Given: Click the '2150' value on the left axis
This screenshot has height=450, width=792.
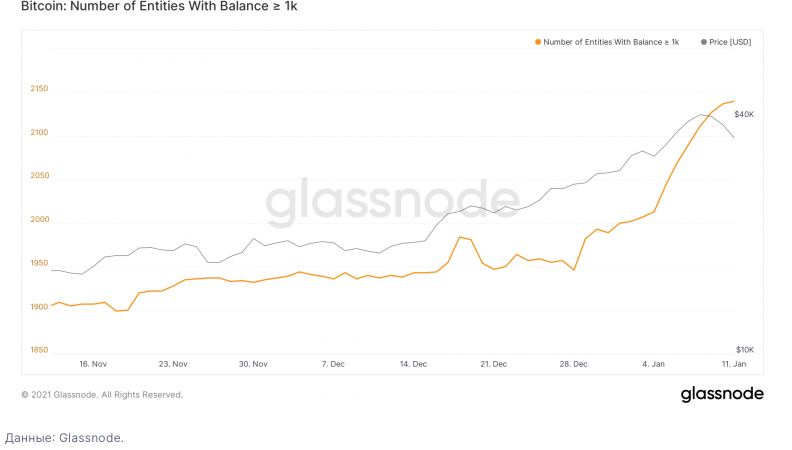Looking at the screenshot, I should (40, 90).
